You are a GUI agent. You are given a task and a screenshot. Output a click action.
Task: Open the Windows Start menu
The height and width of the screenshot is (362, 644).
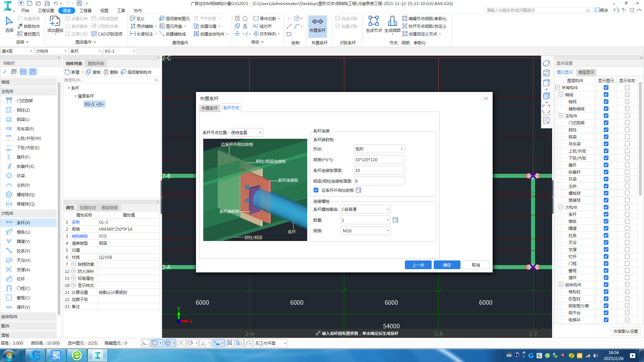[x=9, y=355]
